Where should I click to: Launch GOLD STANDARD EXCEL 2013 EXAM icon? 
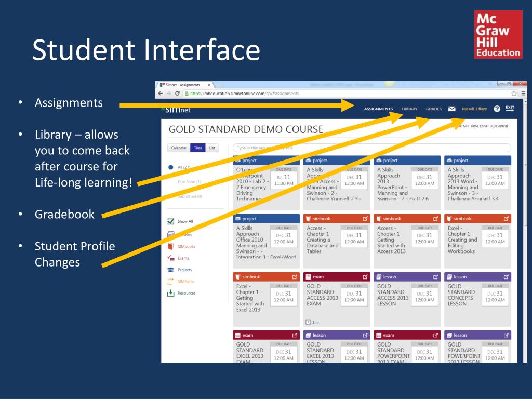(295, 335)
